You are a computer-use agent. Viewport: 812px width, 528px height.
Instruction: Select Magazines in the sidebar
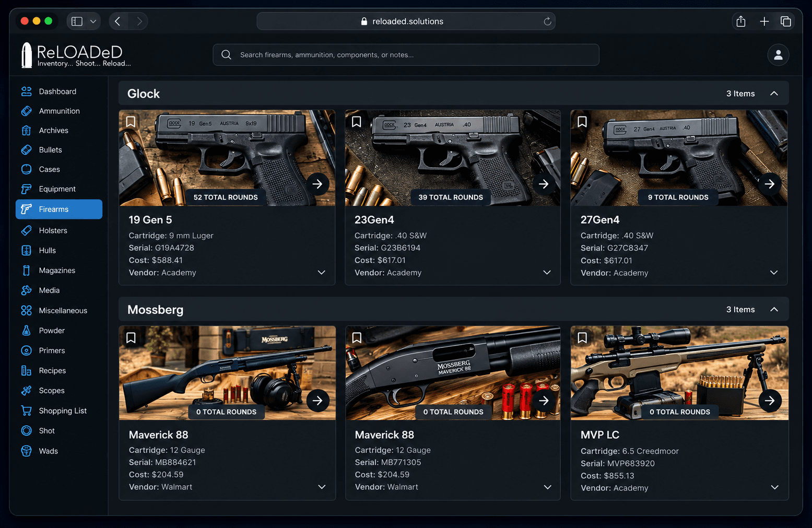click(x=59, y=271)
